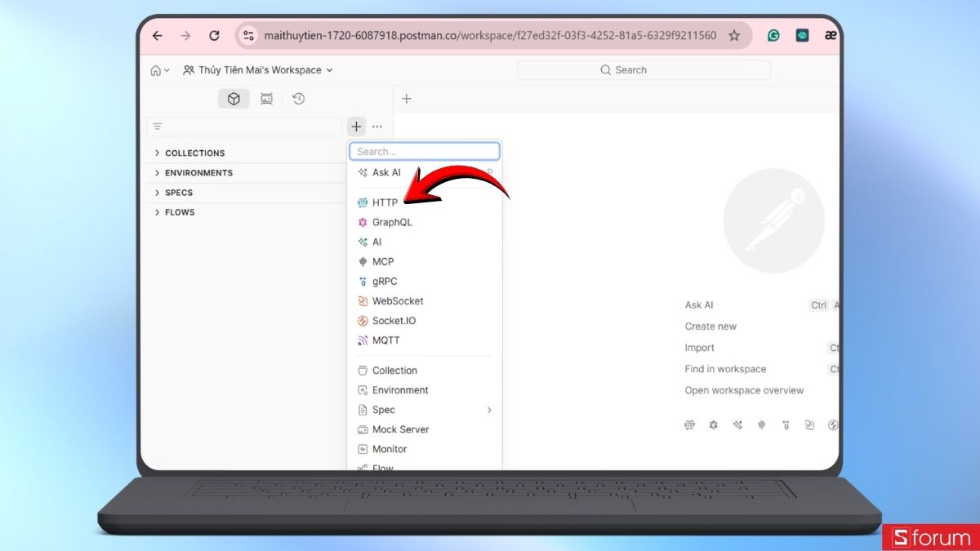This screenshot has height=551, width=980.
Task: Click the browser address bar URL
Action: coord(490,36)
